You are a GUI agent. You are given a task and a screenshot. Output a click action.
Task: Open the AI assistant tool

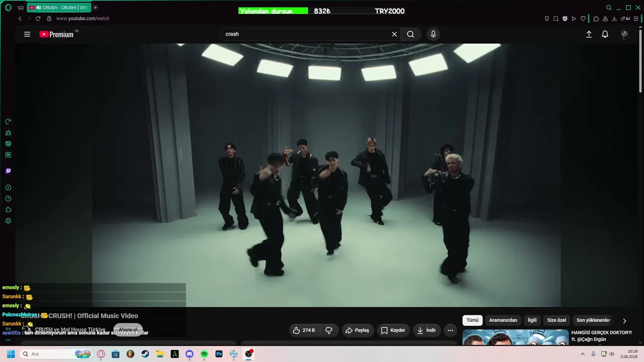(625, 19)
